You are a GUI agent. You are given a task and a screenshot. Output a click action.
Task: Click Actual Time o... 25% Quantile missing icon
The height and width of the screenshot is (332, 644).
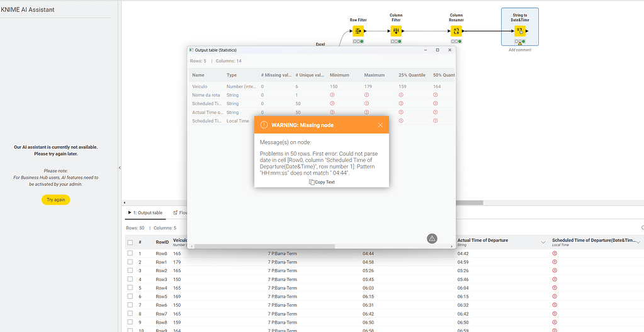(401, 112)
